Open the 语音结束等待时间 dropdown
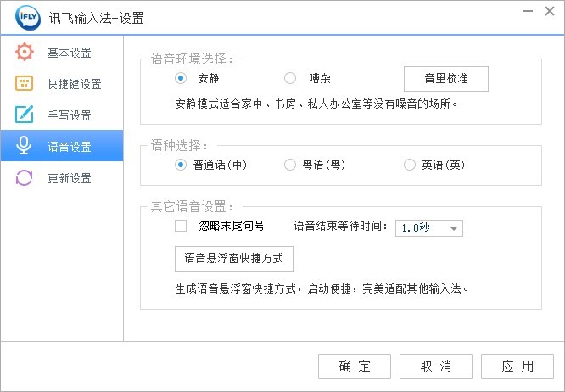565x392 pixels. pyautogui.click(x=428, y=228)
